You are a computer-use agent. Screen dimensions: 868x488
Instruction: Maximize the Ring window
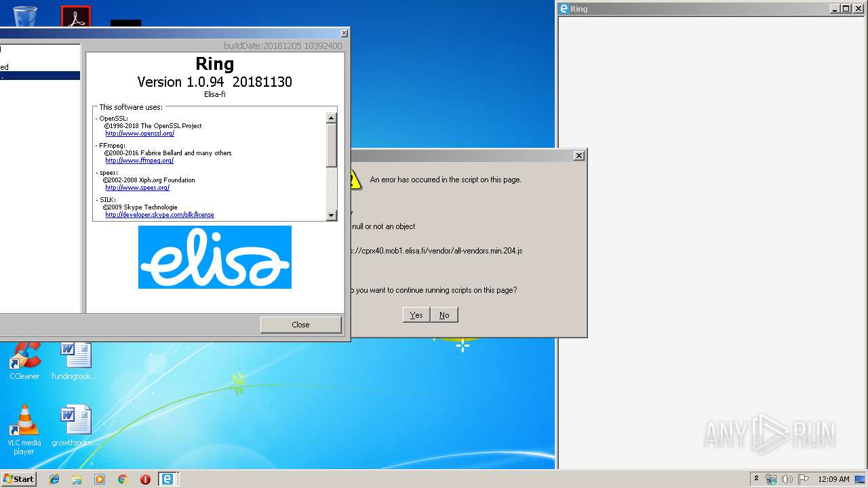pyautogui.click(x=846, y=9)
